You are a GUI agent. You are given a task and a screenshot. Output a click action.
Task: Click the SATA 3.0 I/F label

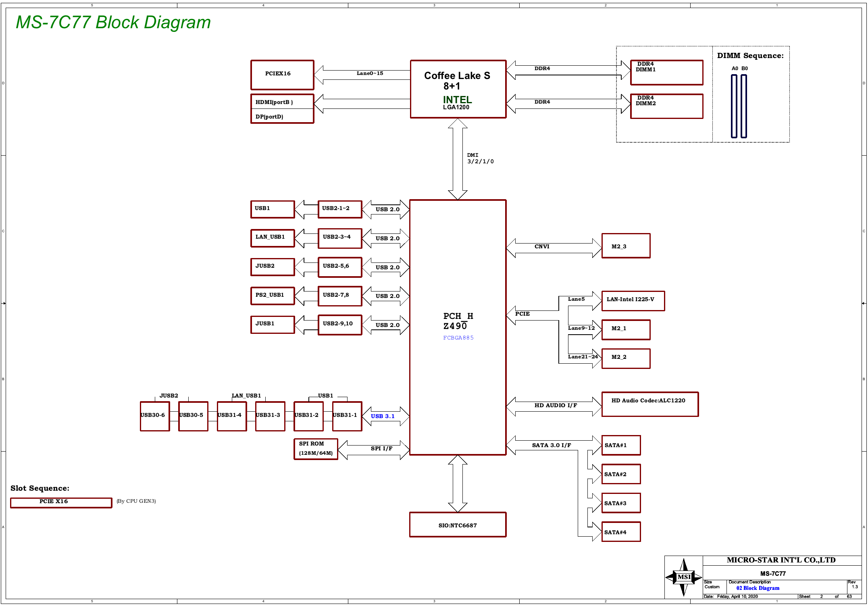(551, 445)
